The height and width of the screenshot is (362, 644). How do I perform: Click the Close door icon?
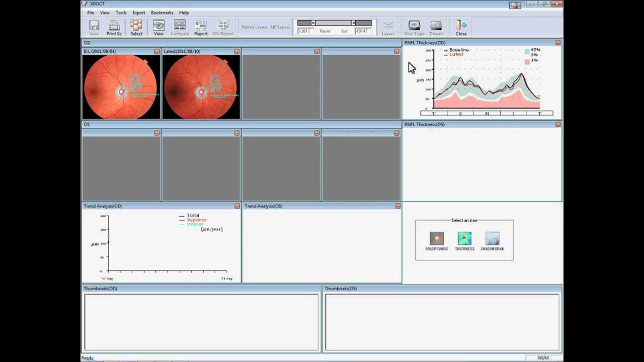461,28
